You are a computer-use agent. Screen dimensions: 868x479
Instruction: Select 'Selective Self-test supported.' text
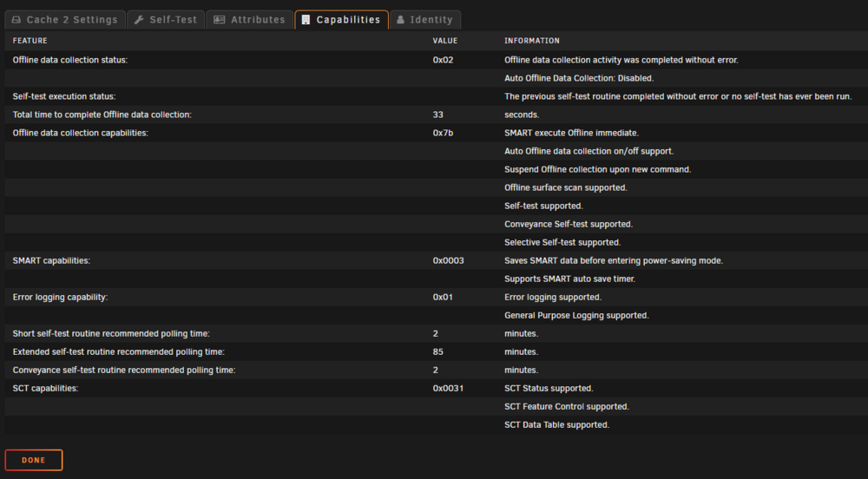(x=562, y=242)
